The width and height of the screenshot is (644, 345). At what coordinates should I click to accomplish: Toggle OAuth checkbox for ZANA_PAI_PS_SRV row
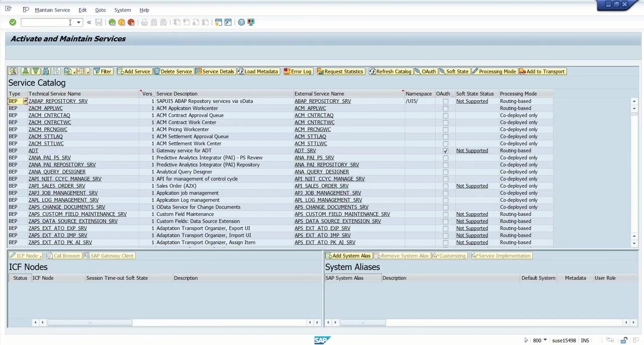tap(445, 158)
